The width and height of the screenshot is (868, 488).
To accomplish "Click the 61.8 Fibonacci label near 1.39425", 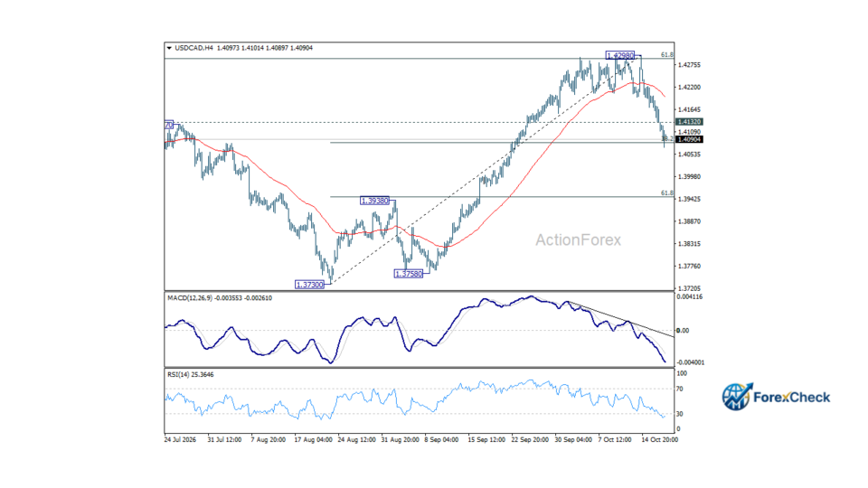I will tap(667, 193).
